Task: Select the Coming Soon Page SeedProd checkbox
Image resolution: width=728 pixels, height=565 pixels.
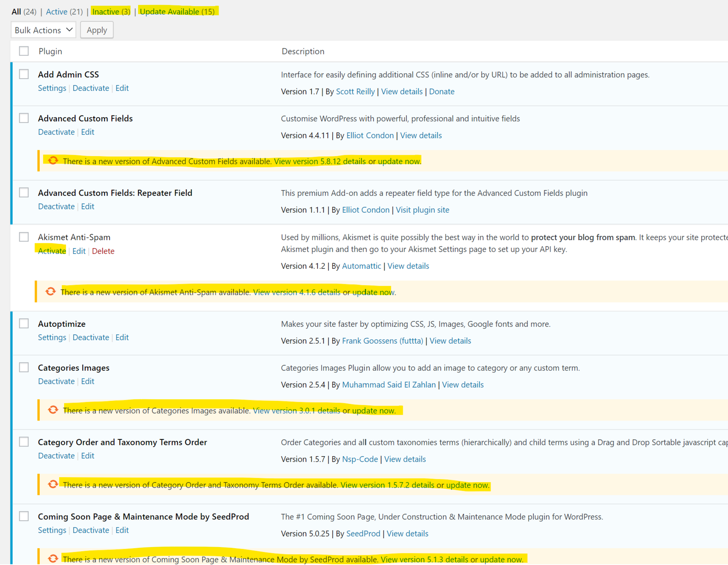Action: click(x=24, y=516)
